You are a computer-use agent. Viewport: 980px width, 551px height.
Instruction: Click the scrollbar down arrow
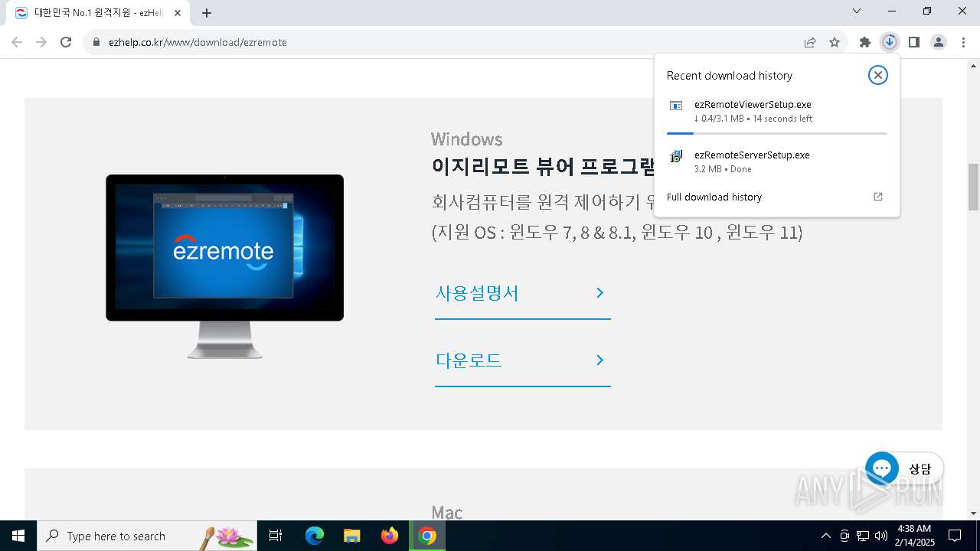pyautogui.click(x=973, y=514)
